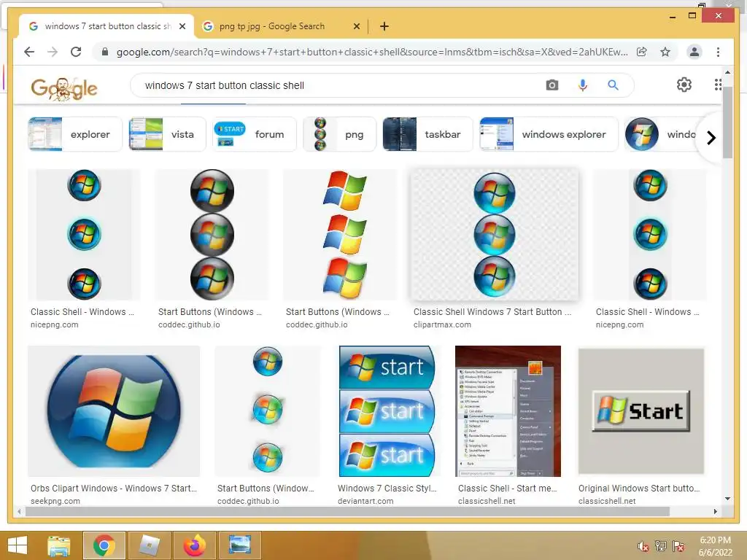
Task: Click the network tray icon
Action: point(660,545)
